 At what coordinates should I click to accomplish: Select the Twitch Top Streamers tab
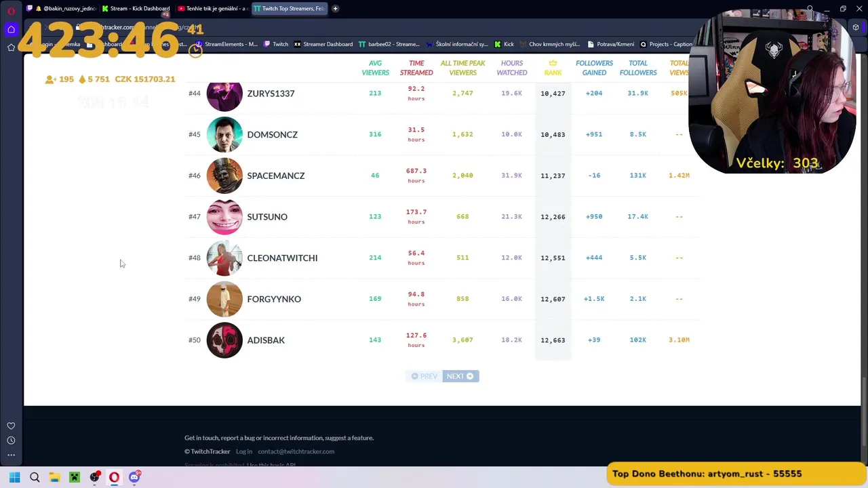(x=289, y=9)
